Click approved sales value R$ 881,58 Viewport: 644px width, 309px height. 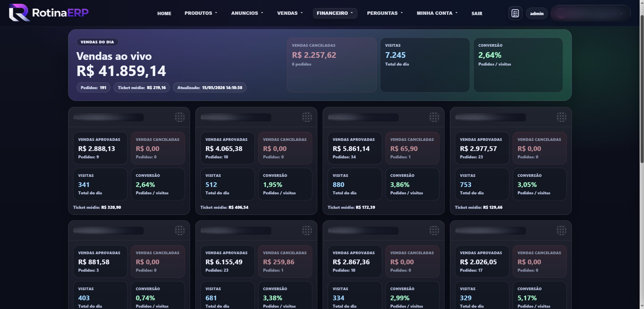[94, 262]
